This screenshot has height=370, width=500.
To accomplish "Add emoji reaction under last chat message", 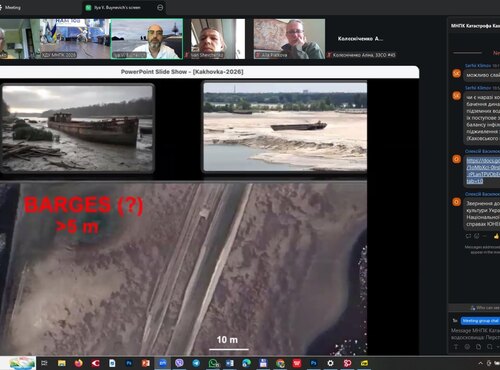I will point(477,236).
